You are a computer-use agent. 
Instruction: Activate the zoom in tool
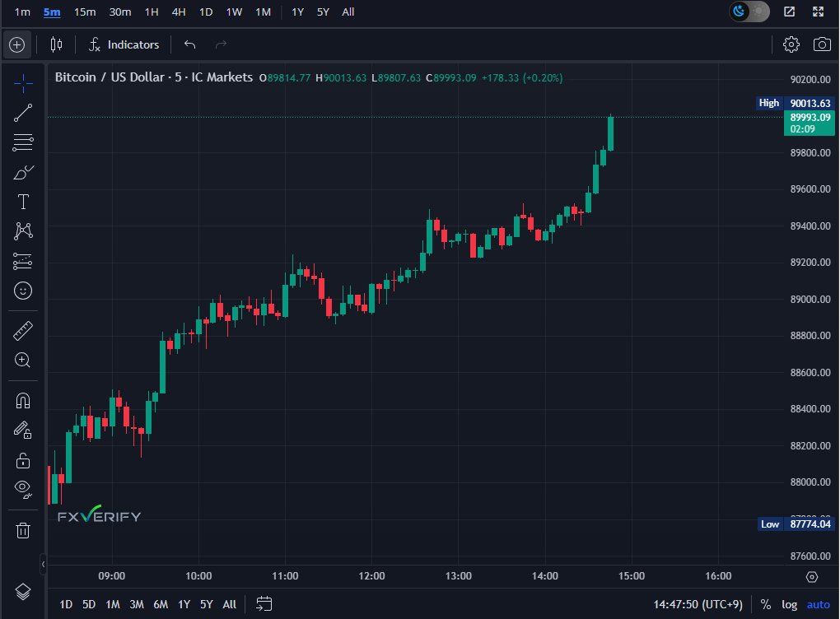[x=23, y=361]
